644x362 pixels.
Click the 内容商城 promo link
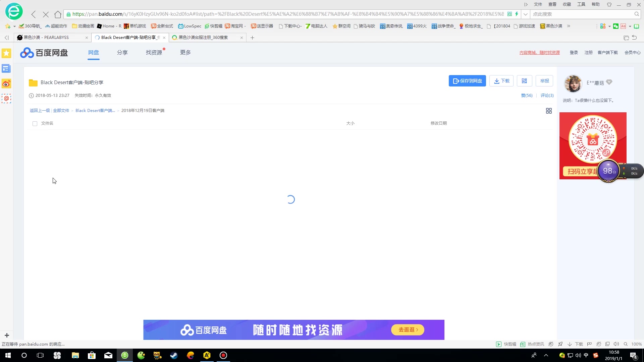540,53
